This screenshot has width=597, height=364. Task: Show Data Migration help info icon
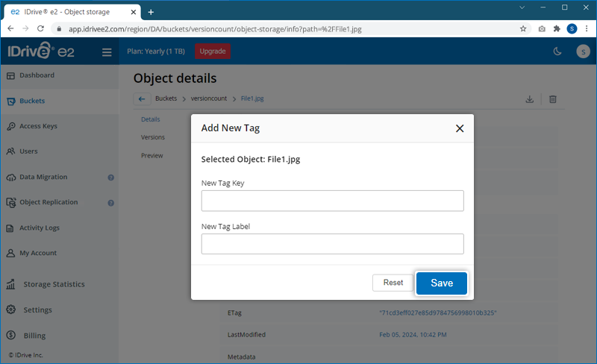(x=110, y=178)
